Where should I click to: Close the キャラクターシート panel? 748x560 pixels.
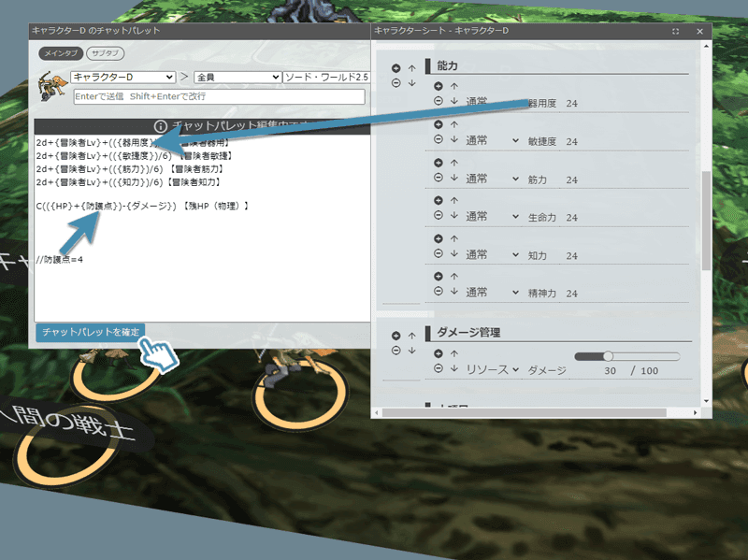(x=699, y=32)
